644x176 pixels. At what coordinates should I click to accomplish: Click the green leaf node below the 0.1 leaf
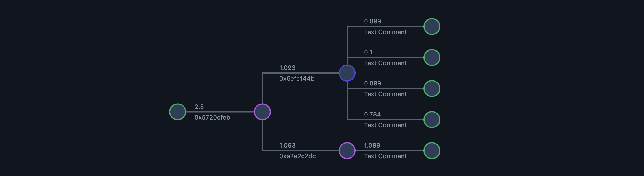(x=432, y=89)
